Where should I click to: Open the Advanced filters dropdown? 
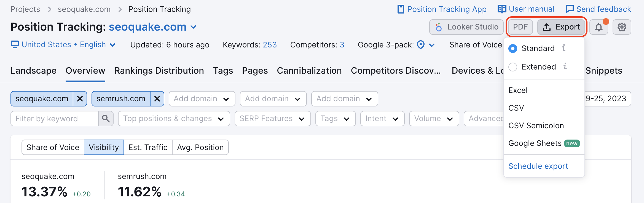[484, 119]
